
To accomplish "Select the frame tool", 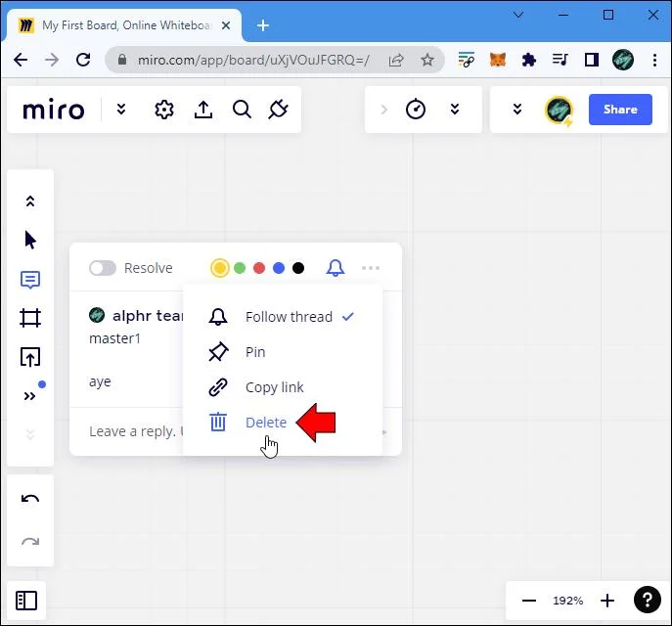I will 30,318.
